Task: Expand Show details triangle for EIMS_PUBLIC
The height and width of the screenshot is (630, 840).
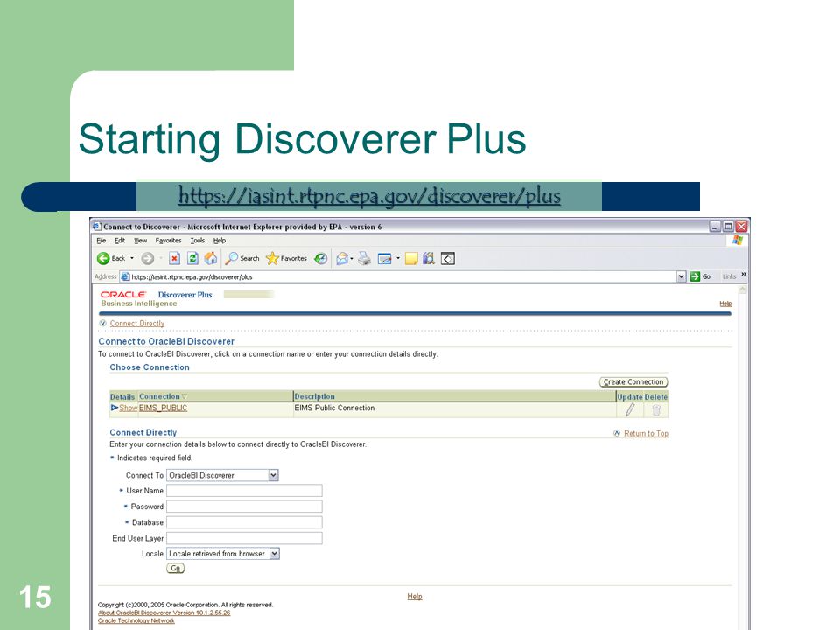Action: (x=115, y=408)
